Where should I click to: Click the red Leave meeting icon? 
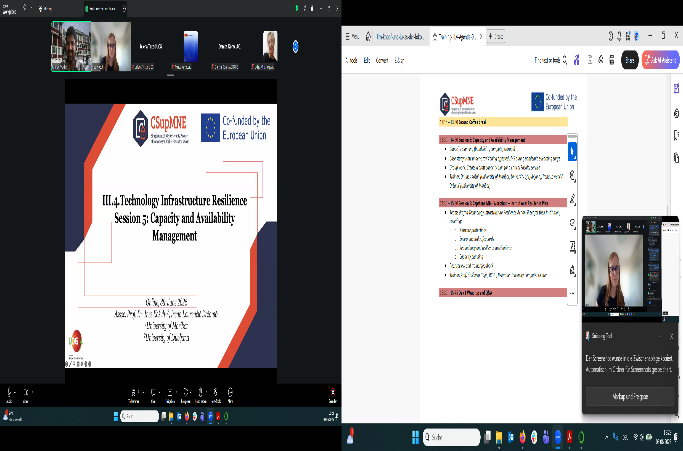[333, 394]
